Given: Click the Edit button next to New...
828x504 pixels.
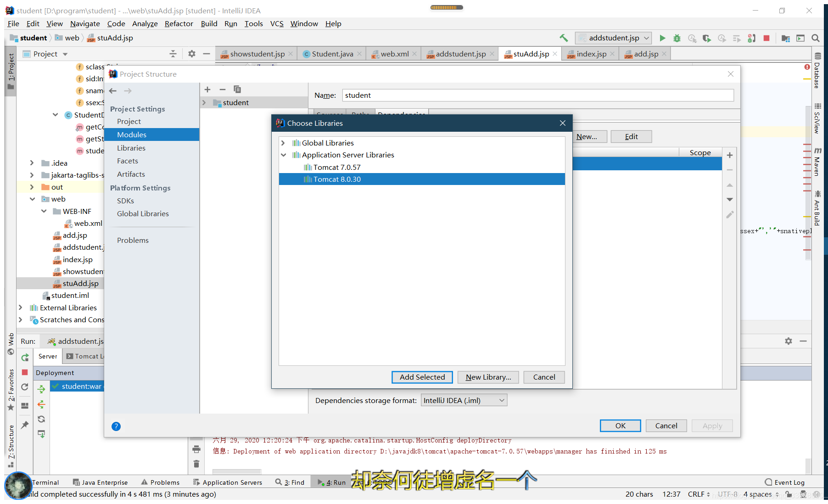Looking at the screenshot, I should (631, 137).
